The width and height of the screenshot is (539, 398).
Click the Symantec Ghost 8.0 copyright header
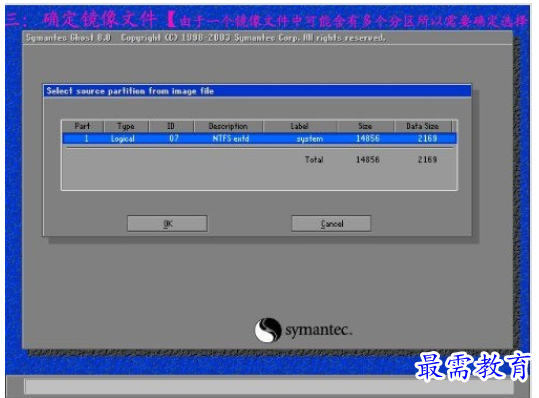tap(206, 37)
